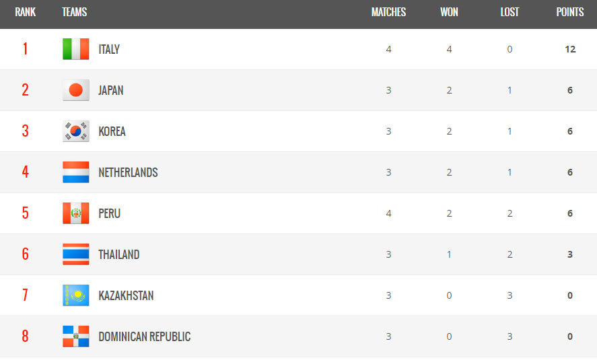The image size is (597, 364).
Task: Click the TEAMS column header
Action: click(75, 12)
